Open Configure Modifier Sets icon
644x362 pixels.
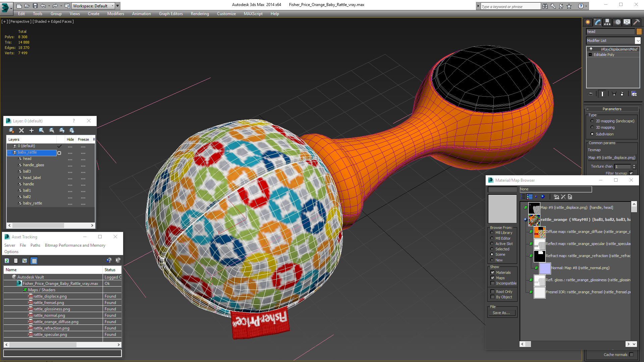point(634,94)
